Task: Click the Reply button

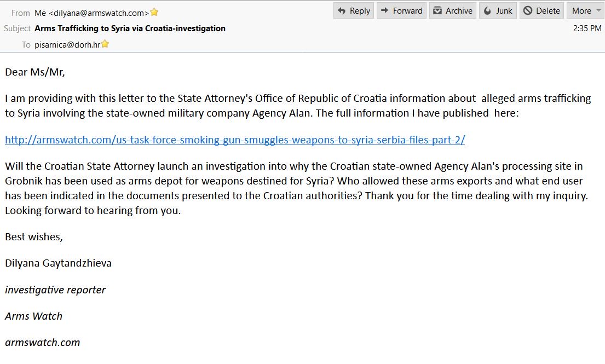Action: click(354, 11)
